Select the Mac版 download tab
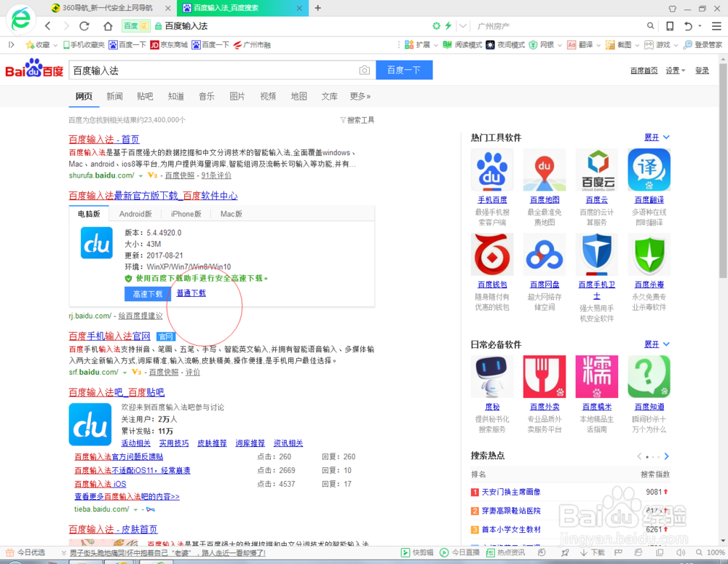 pyautogui.click(x=232, y=214)
